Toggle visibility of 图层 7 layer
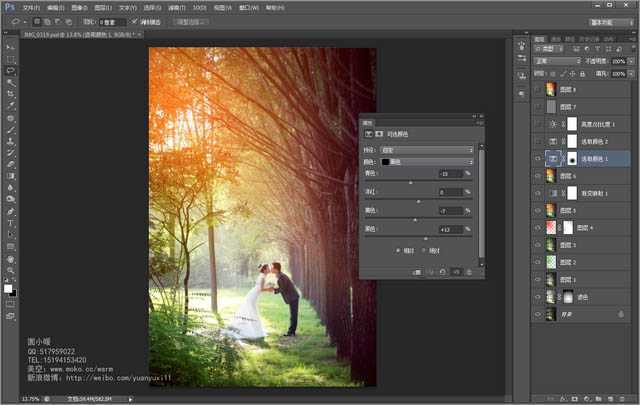 pyautogui.click(x=538, y=107)
